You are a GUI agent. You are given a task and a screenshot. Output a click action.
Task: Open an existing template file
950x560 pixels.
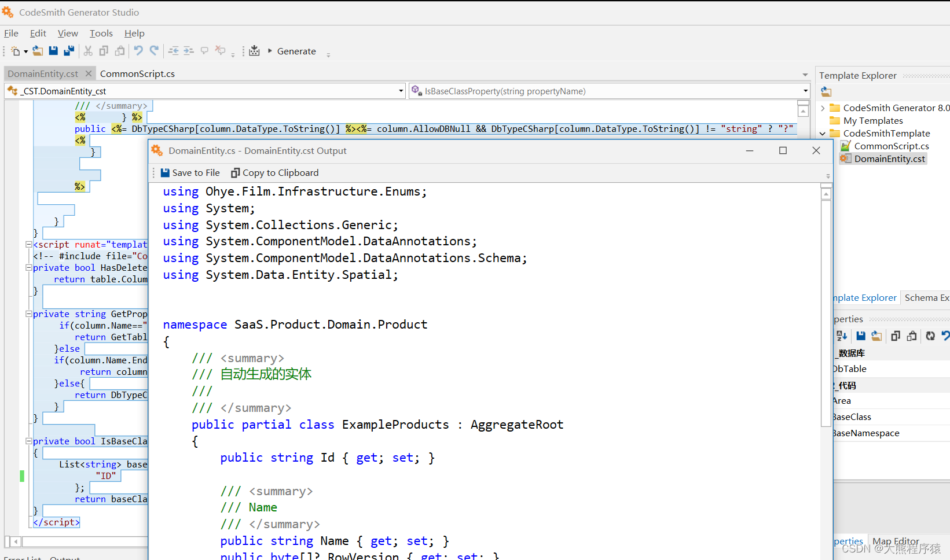(x=37, y=51)
